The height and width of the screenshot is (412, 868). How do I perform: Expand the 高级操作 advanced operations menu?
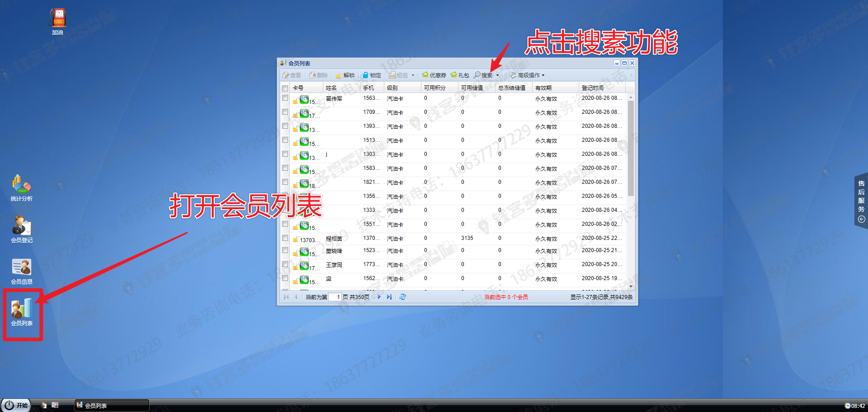coord(528,75)
